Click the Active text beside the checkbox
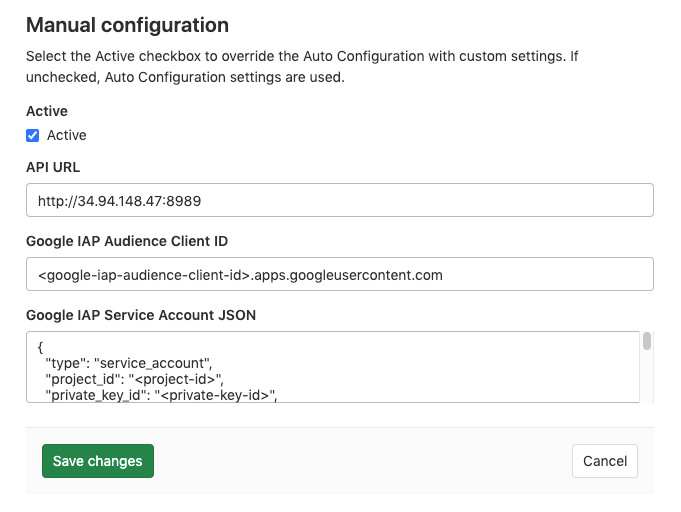This screenshot has height=512, width=681. pos(67,136)
